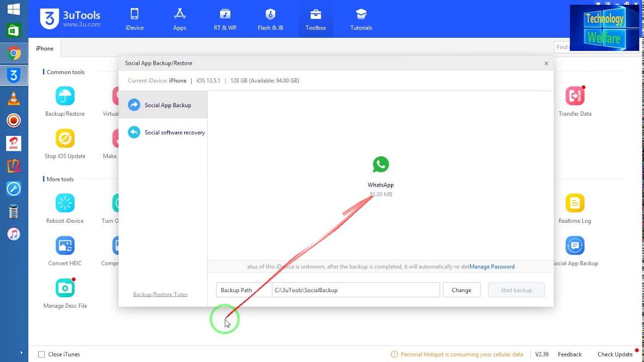Open the Manage Password link
644x362 pixels.
click(492, 266)
